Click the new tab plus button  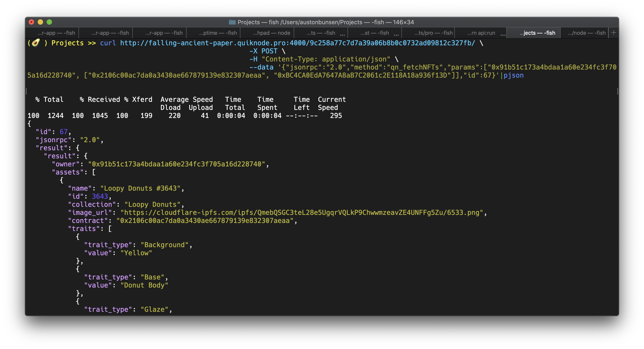[614, 33]
